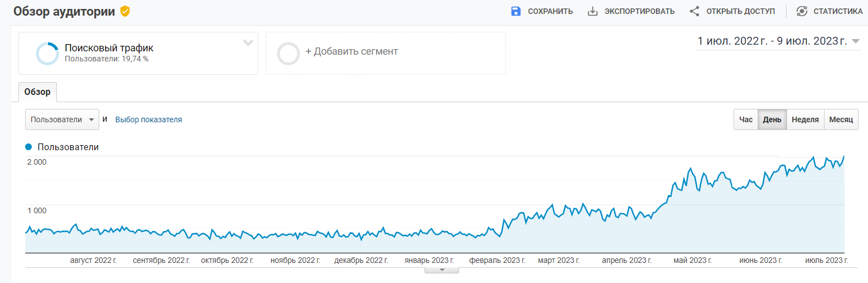Save the report with СОХРАНИТЬ
Image resolution: width=868 pixels, height=283 pixels.
(x=550, y=11)
